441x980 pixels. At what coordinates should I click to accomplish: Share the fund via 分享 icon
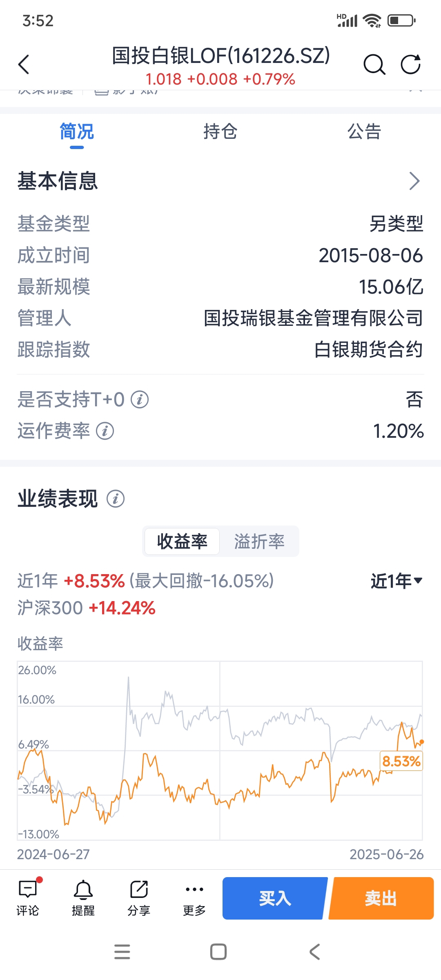tap(139, 898)
